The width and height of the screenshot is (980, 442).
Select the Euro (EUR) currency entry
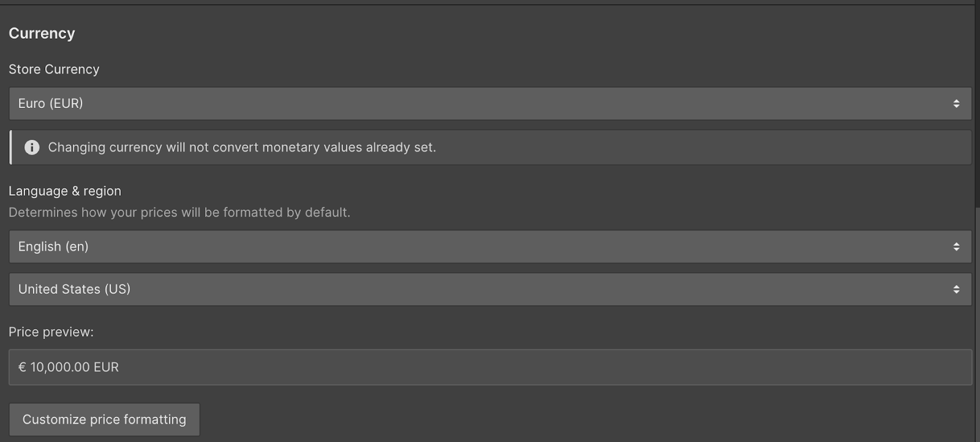point(50,104)
